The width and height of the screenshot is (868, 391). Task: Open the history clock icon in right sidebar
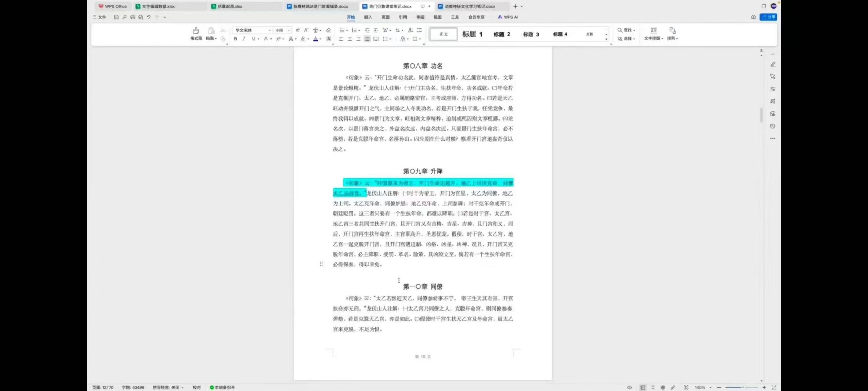pos(773,126)
